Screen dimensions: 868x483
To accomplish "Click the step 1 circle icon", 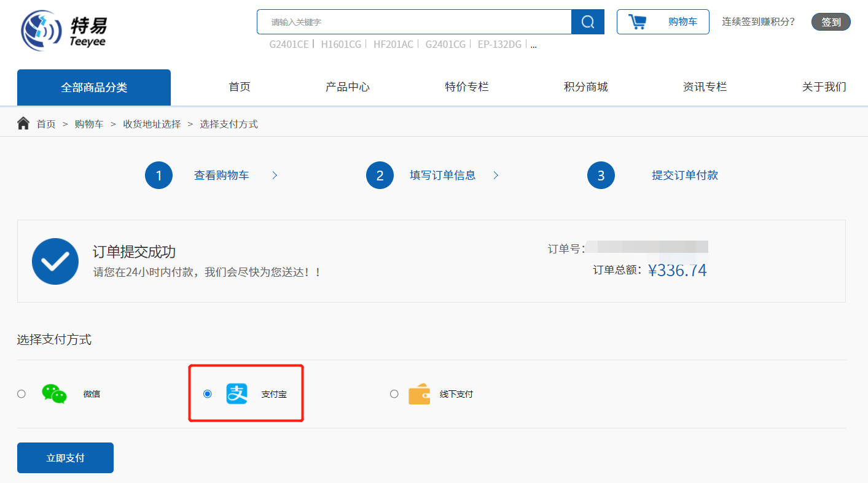I will click(x=158, y=176).
